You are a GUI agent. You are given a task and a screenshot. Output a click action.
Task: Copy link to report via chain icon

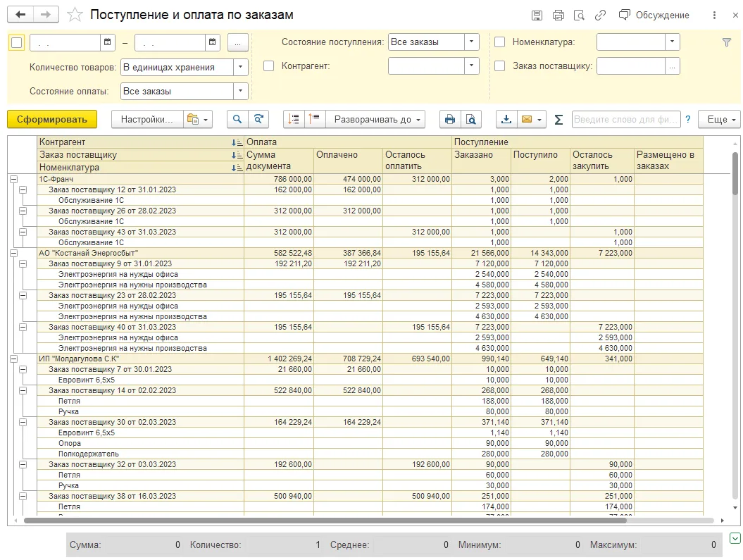pyautogui.click(x=600, y=15)
